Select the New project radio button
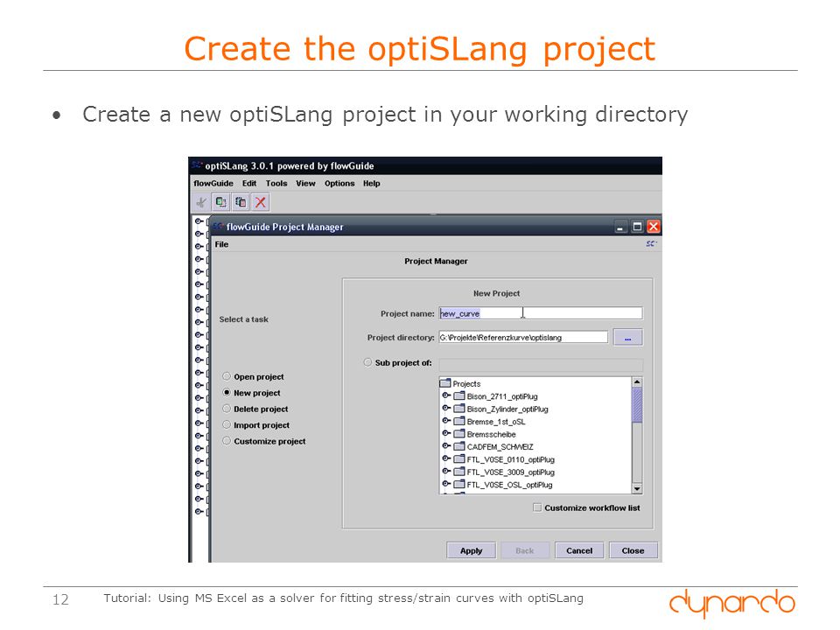Screen dimensions: 840x630 point(227,392)
